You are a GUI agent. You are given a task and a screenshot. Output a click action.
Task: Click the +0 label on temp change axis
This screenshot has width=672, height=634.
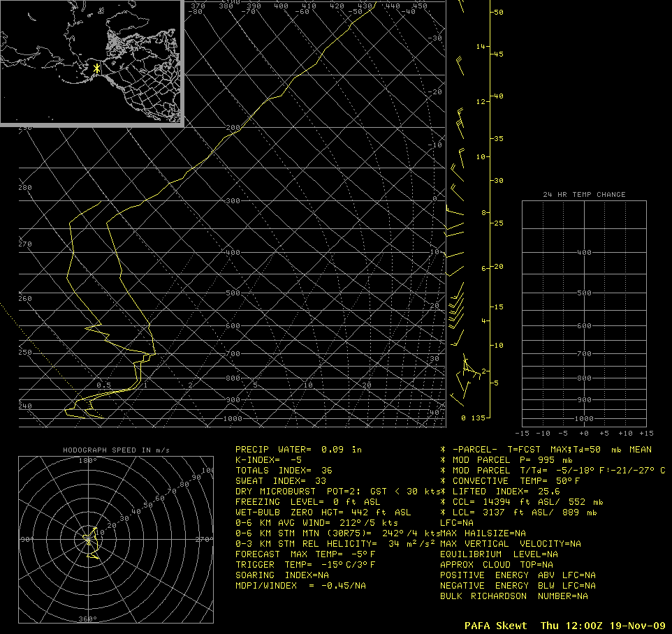(584, 434)
